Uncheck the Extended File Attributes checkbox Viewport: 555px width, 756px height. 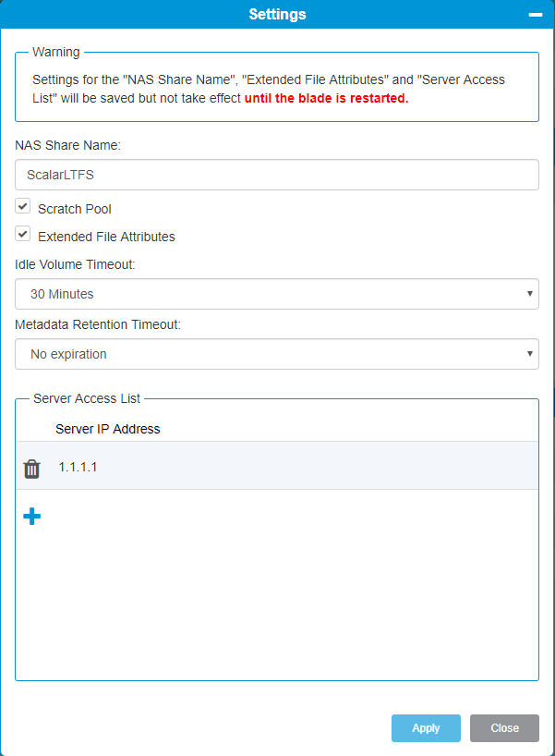point(23,234)
